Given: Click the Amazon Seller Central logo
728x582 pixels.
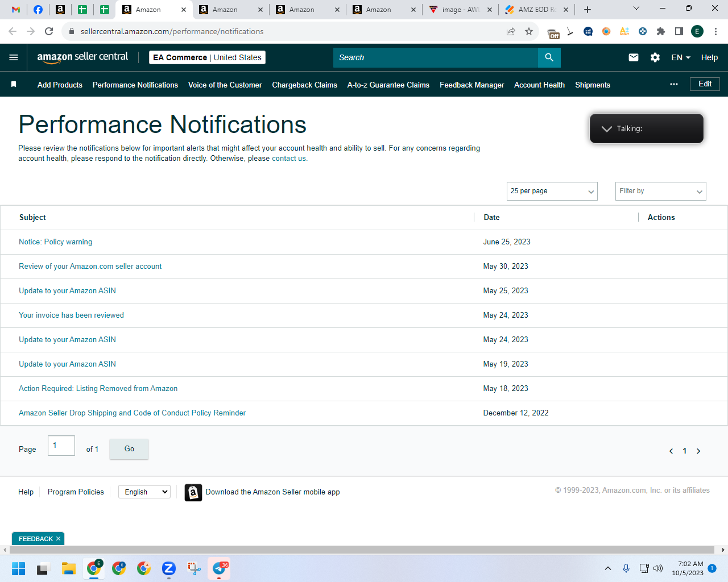Looking at the screenshot, I should tap(82, 57).
